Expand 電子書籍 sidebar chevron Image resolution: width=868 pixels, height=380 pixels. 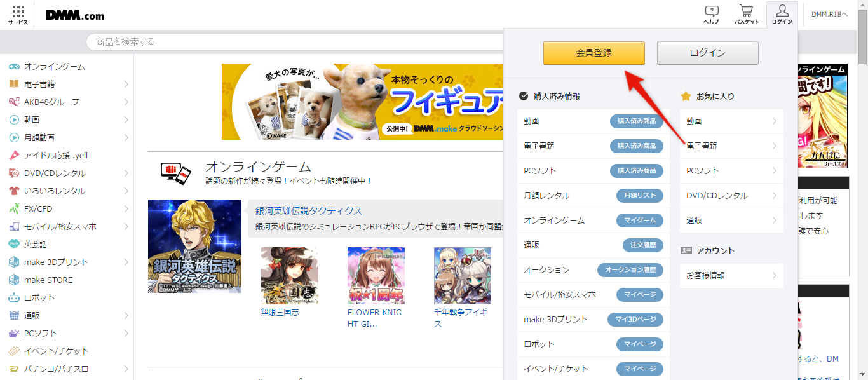126,84
